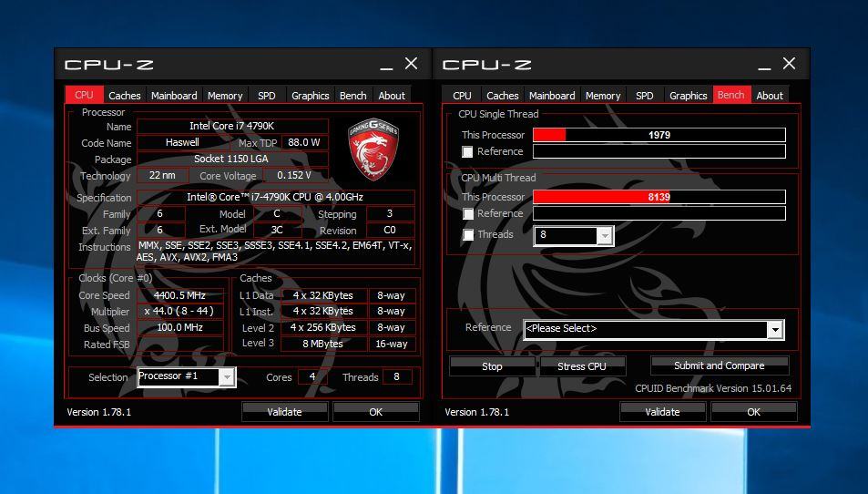Image resolution: width=868 pixels, height=494 pixels.
Task: Open Graphics tab in right window
Action: pos(688,96)
